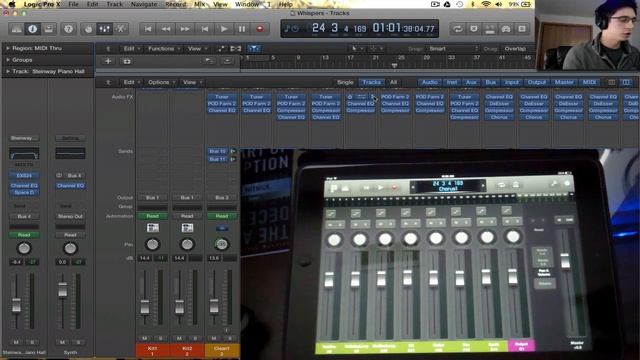Open the Drag Overlap dropdown
Image resolution: width=640 pixels, height=360 pixels.
click(x=518, y=49)
